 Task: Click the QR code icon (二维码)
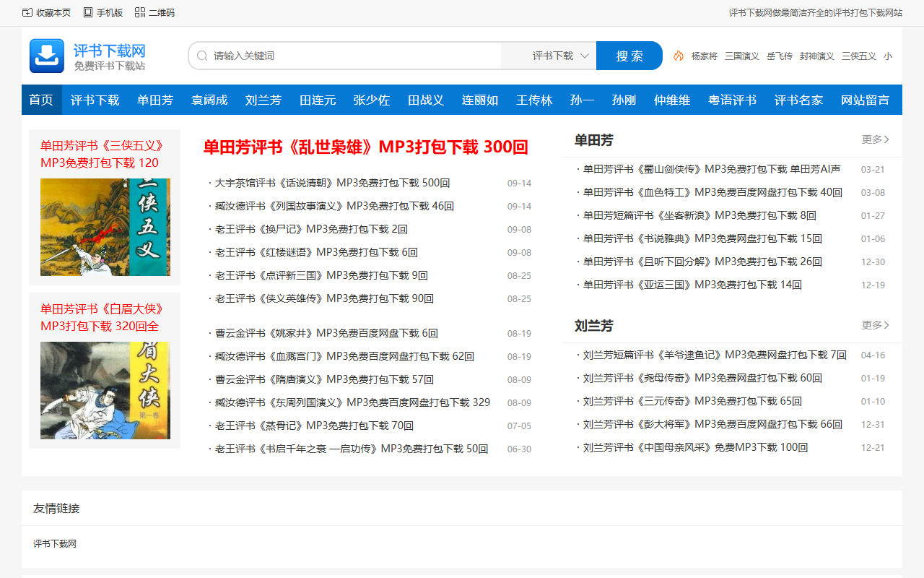click(140, 12)
